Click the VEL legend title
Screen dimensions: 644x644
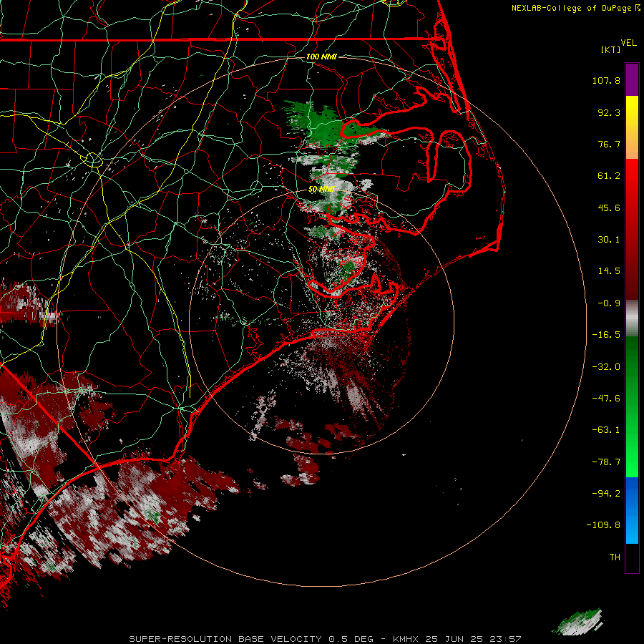628,43
